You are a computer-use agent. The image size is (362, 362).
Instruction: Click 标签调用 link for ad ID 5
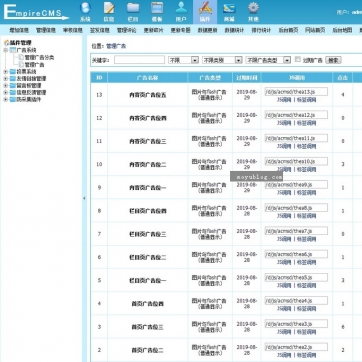pos(306,286)
